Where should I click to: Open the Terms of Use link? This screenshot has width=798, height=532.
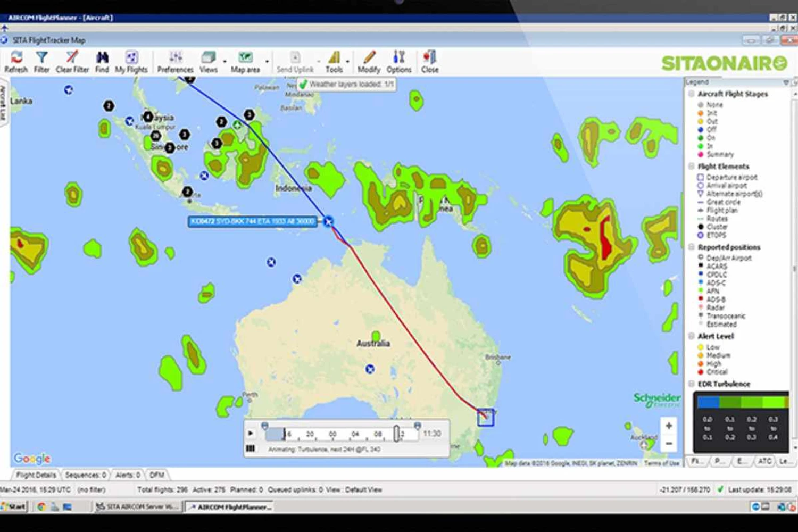tap(661, 463)
